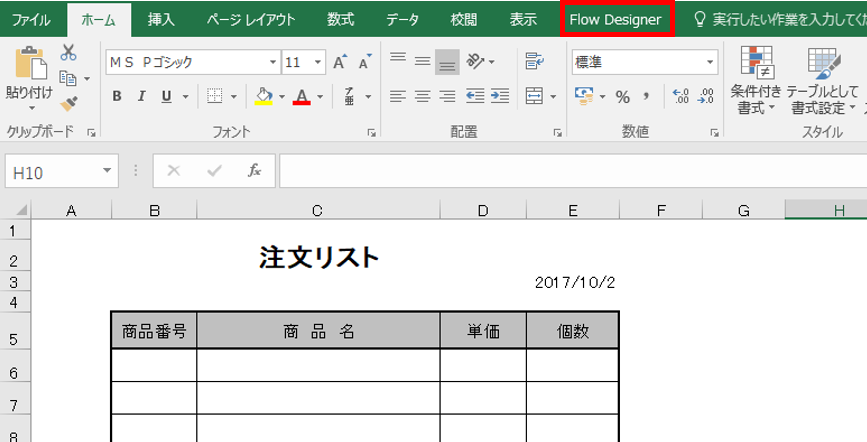
Task: Open the font size dropdown
Action: coord(318,62)
